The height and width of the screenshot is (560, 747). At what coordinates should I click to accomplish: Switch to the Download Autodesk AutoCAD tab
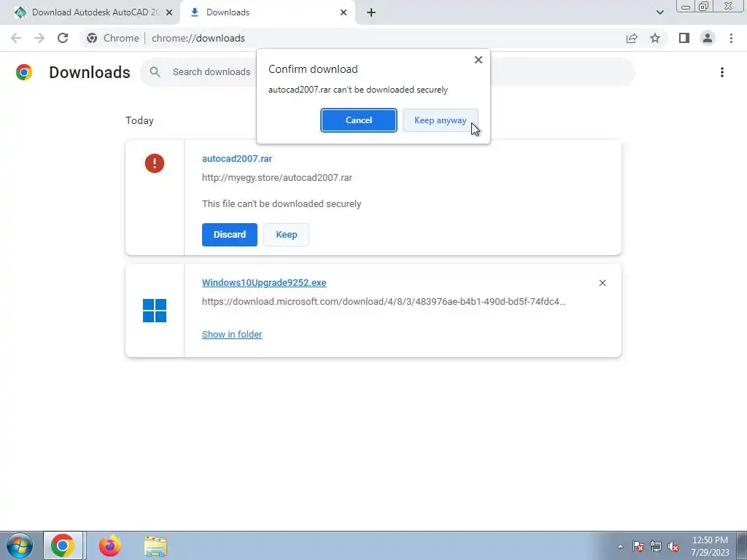point(90,12)
